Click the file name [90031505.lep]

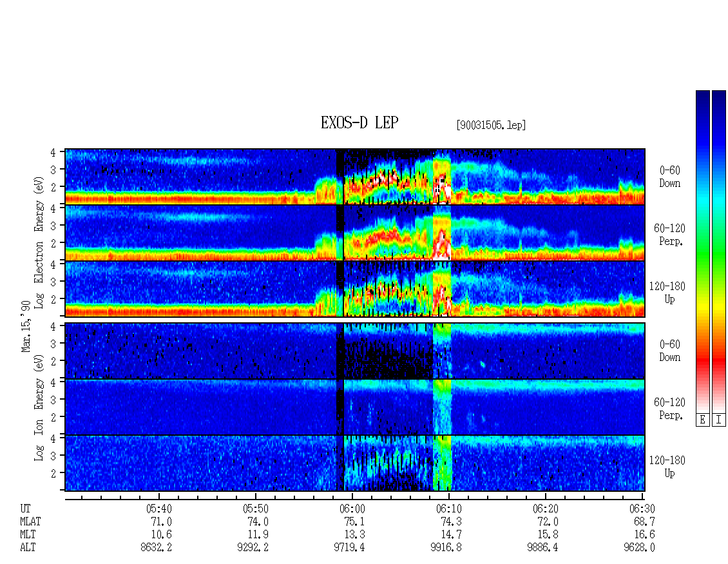[x=491, y=125]
